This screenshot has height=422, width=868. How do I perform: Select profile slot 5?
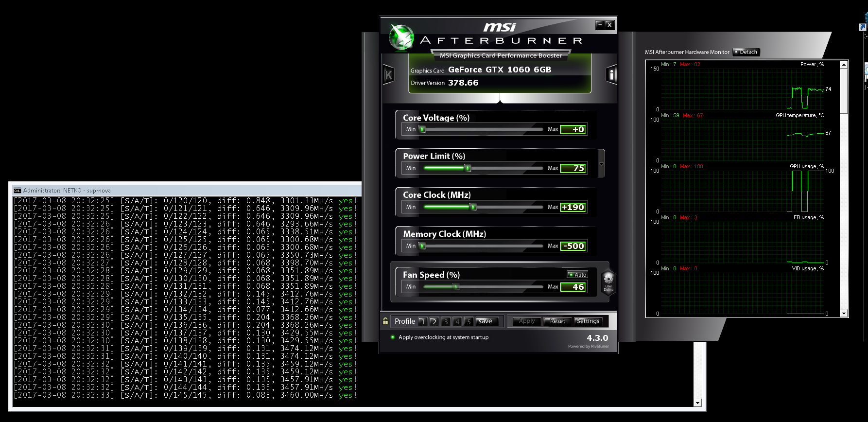[x=469, y=322]
